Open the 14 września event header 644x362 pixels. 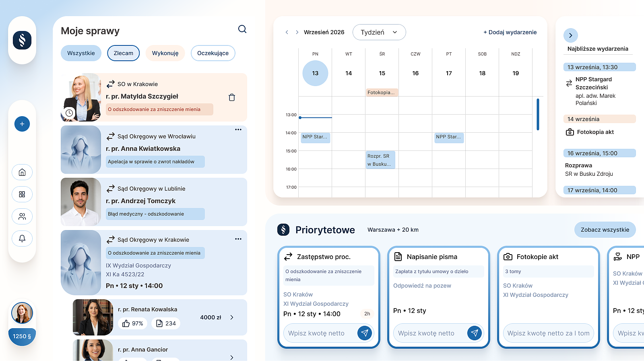[600, 119]
